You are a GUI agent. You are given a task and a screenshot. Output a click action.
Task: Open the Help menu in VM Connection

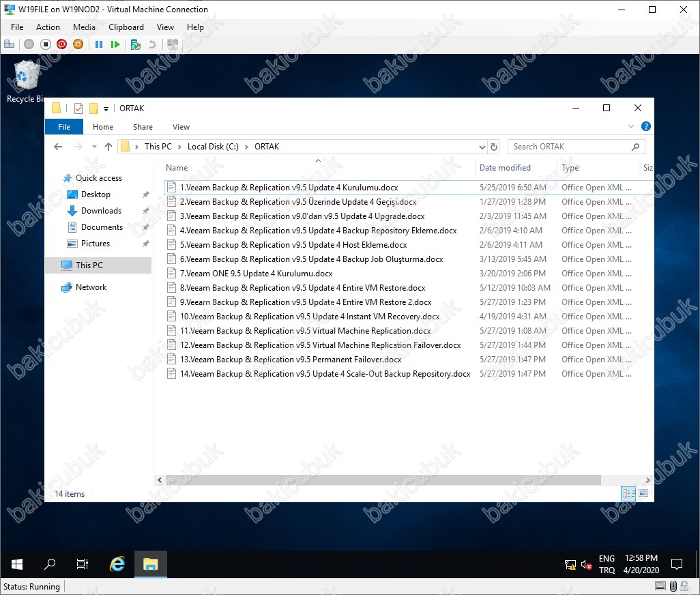point(195,27)
